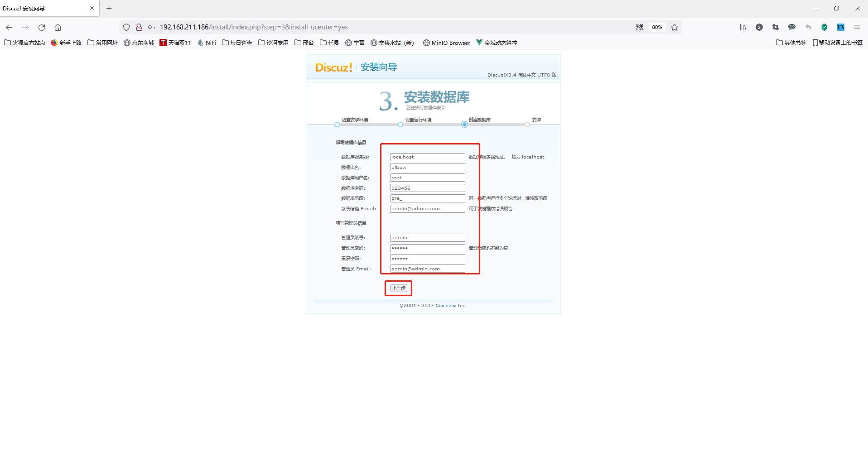This screenshot has height=471, width=868.
Task: Open the 火狐官方站点 bookmark folder
Action: 25,43
